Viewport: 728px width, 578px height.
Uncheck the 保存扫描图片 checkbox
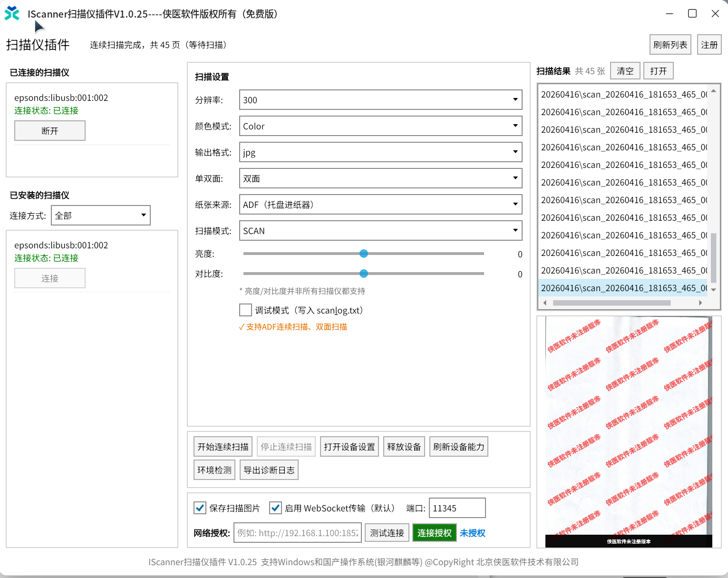[200, 508]
